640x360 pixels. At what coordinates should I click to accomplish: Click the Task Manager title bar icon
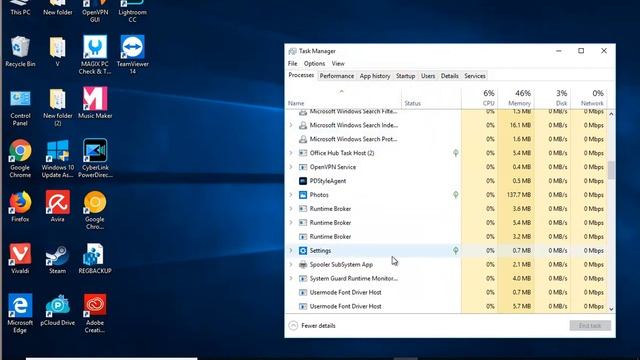(292, 51)
